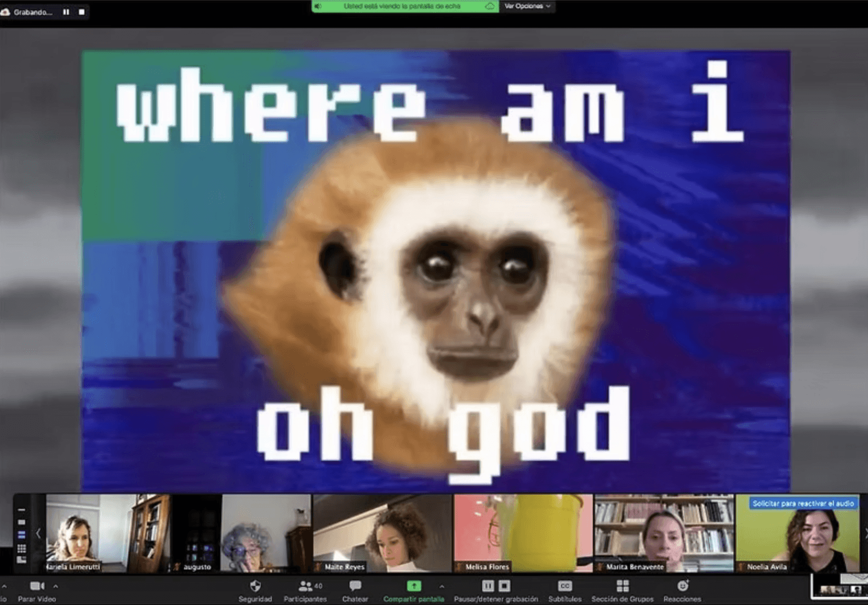Switch to the grid gallery view icon
The image size is (868, 605).
[x=22, y=548]
